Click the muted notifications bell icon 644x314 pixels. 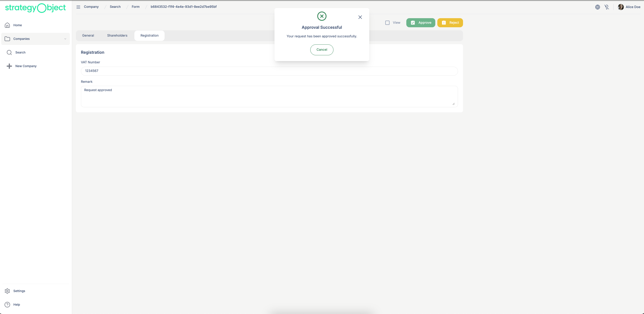(x=607, y=7)
